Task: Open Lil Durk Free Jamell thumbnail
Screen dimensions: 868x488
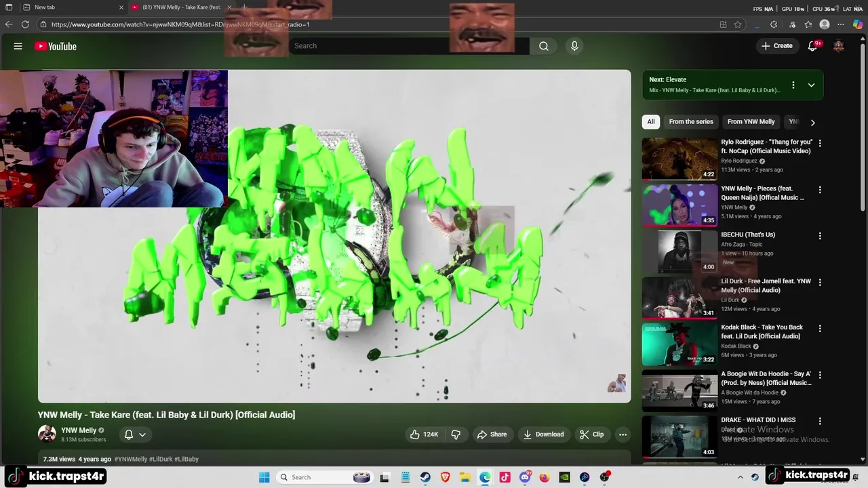Action: point(679,297)
